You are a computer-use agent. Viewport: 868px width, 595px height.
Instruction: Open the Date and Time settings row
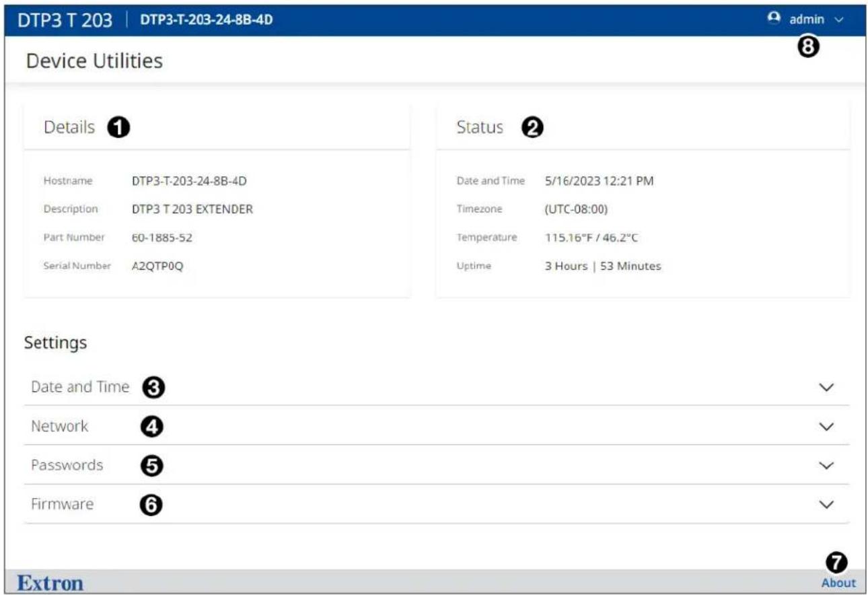pyautogui.click(x=437, y=387)
